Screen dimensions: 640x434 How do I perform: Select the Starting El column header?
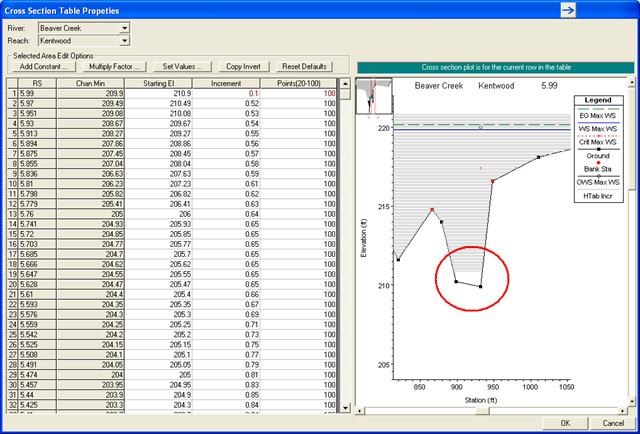click(158, 83)
